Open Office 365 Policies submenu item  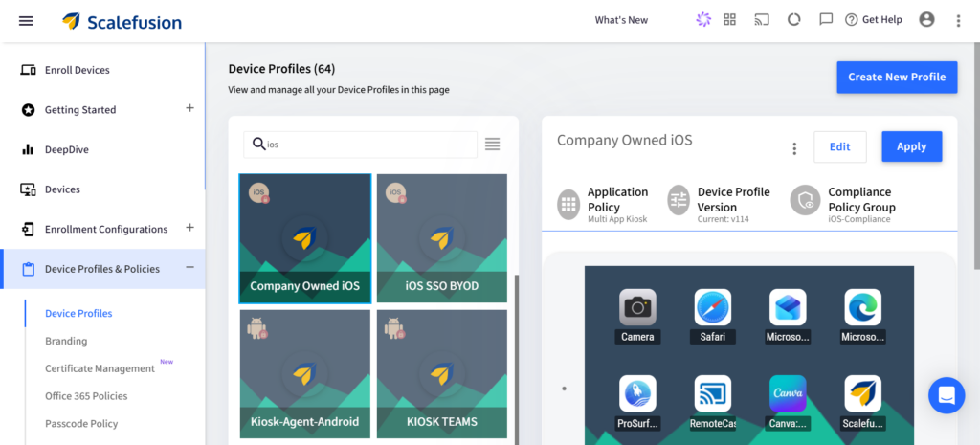point(86,395)
